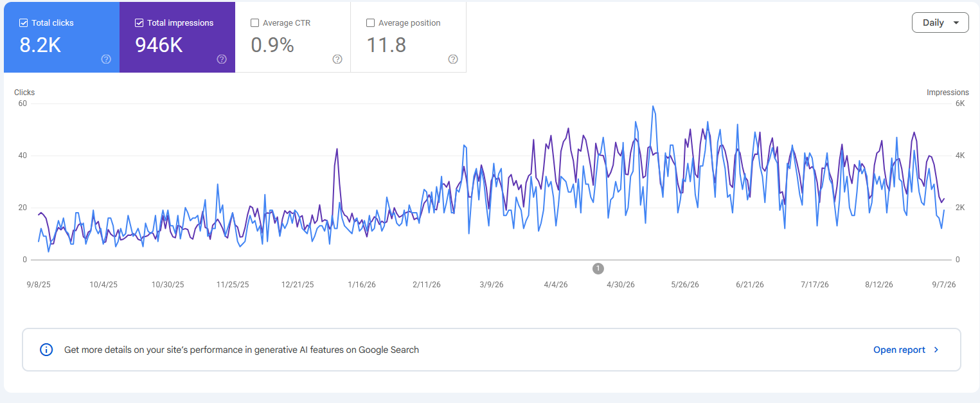
Task: Click the 5/26/26 date label on chart axis
Action: pos(685,284)
